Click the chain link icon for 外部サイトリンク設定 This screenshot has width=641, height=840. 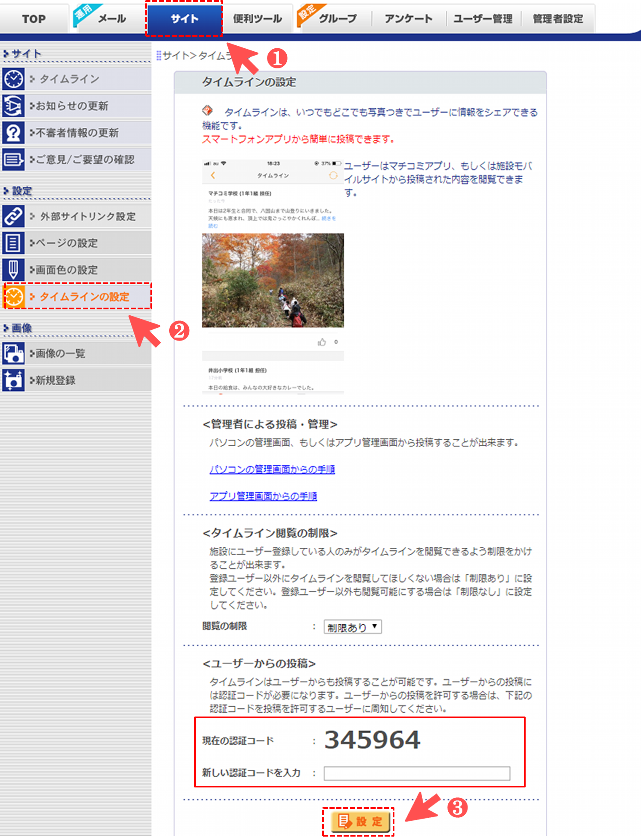tap(13, 217)
